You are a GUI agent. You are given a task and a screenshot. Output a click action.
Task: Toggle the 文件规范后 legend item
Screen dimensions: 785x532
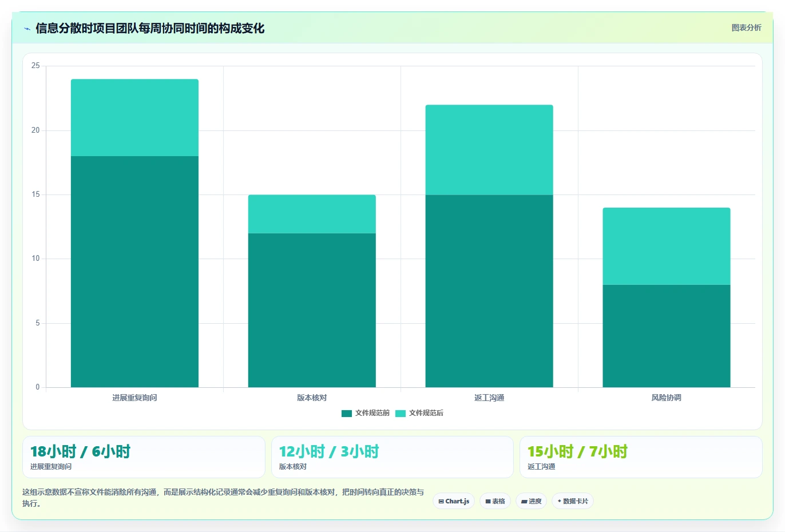pyautogui.click(x=419, y=413)
